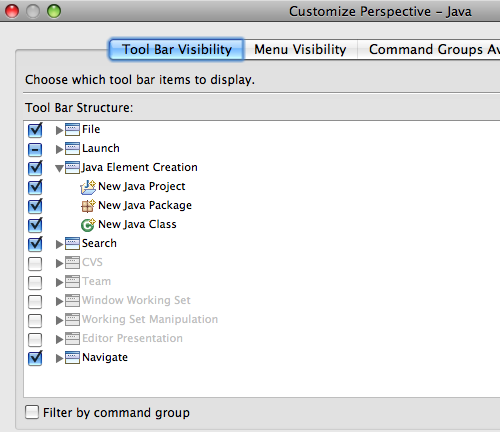Expand the Navigate tree node

(x=59, y=358)
